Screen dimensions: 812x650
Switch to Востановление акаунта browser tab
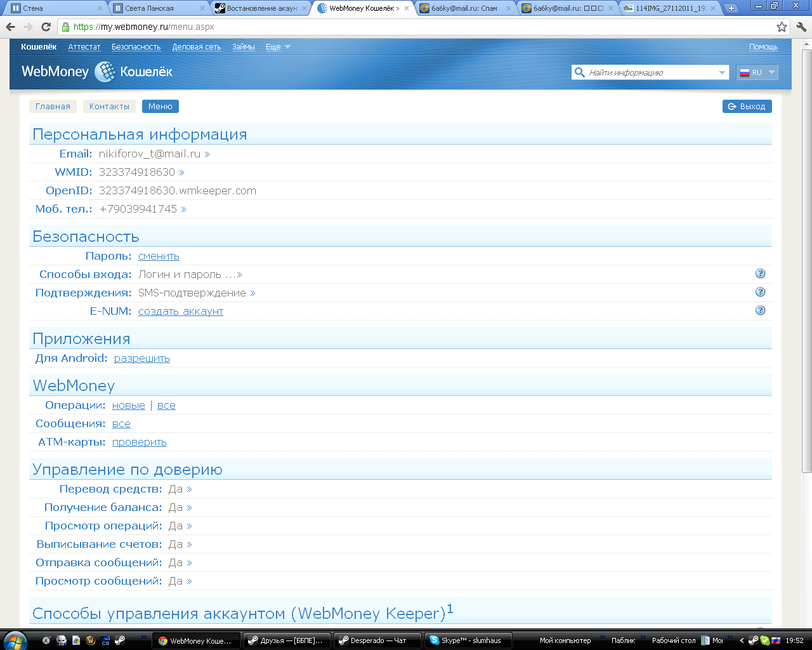coord(260,8)
